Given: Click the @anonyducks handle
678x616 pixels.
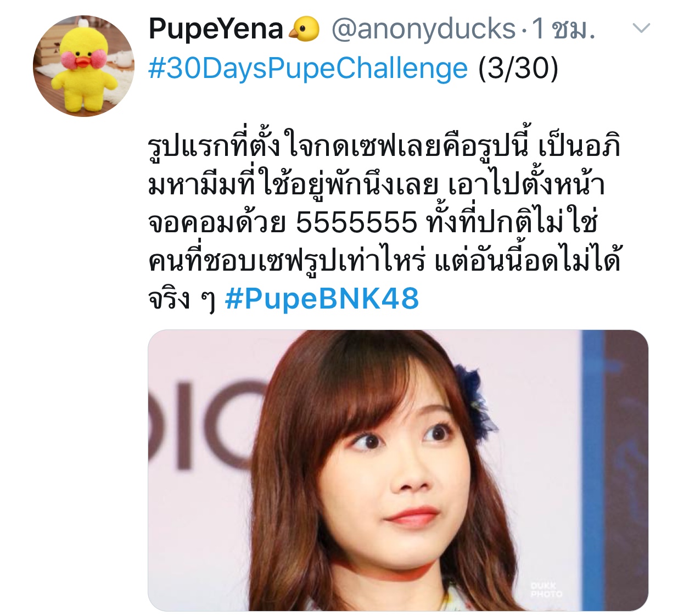Looking at the screenshot, I should pyautogui.click(x=423, y=29).
